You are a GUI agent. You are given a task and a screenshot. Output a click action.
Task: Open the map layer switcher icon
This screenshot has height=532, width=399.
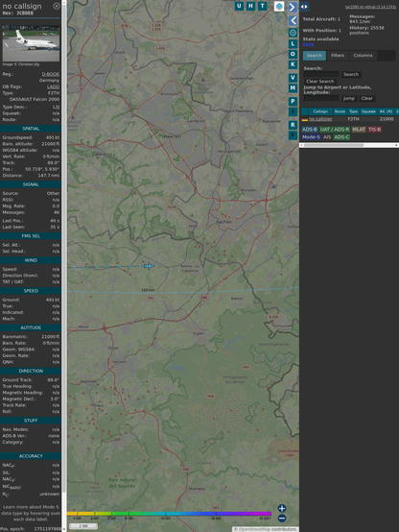(x=279, y=6)
